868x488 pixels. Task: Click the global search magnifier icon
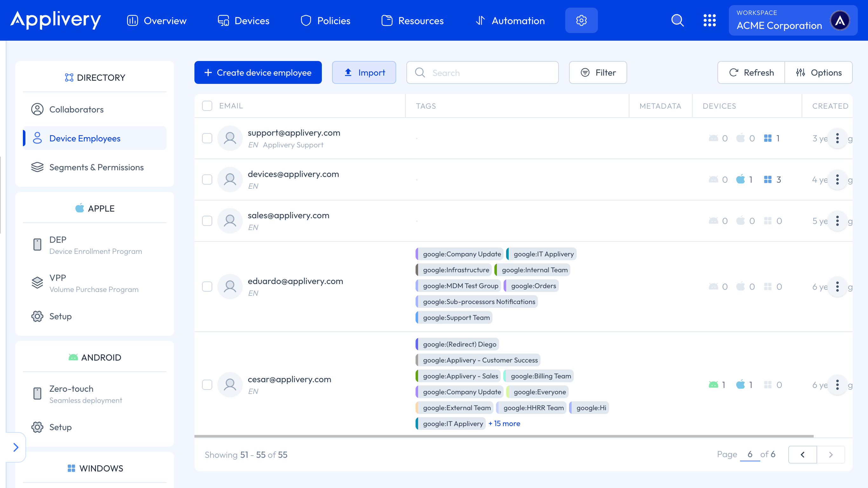coord(677,21)
